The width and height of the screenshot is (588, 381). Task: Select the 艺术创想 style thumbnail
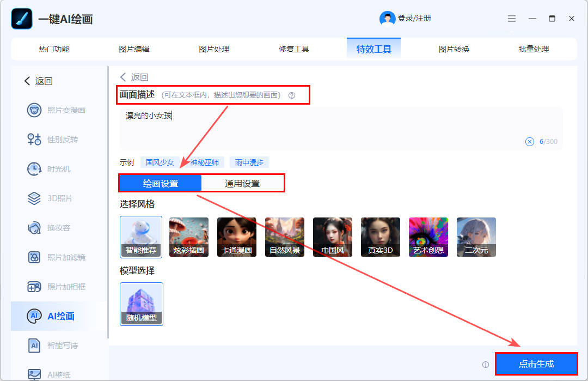pyautogui.click(x=428, y=237)
